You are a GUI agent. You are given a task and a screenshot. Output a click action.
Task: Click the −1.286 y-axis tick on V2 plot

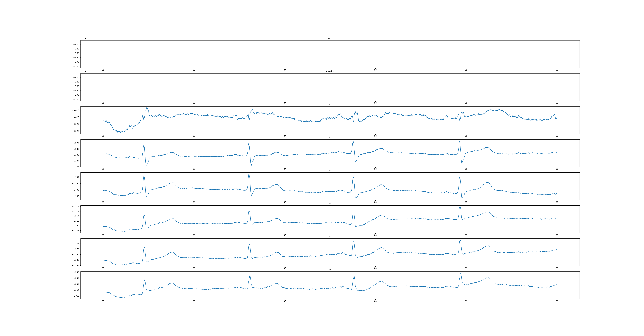pyautogui.click(x=76, y=167)
